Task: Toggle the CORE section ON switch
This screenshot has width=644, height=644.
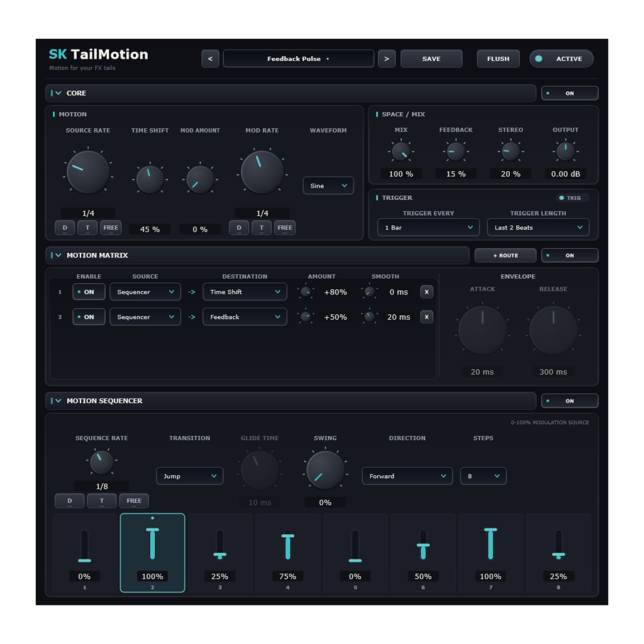Action: tap(569, 93)
